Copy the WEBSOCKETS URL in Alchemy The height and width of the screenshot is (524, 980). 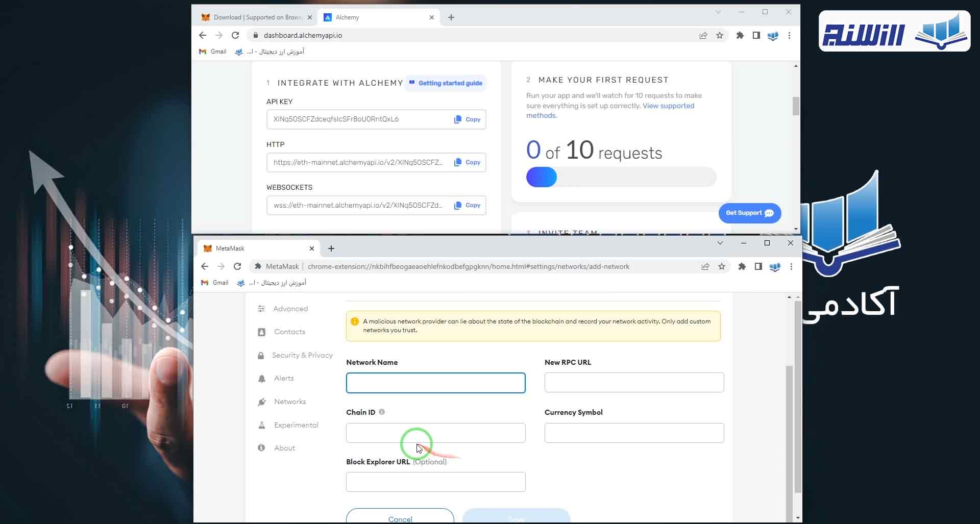(467, 205)
